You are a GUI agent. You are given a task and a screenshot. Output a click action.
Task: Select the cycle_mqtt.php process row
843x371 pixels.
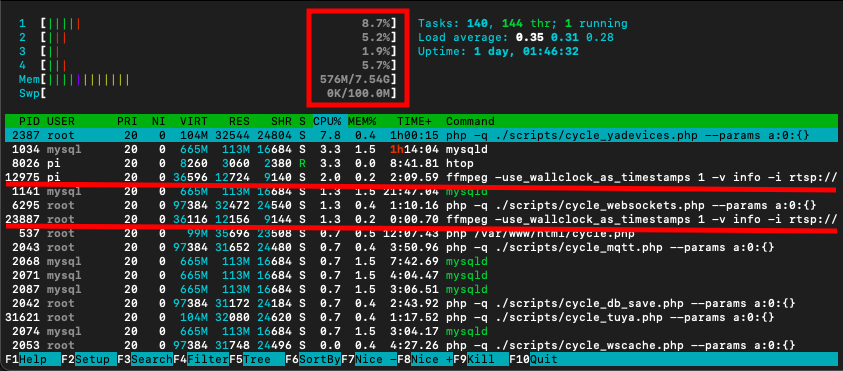click(x=422, y=247)
